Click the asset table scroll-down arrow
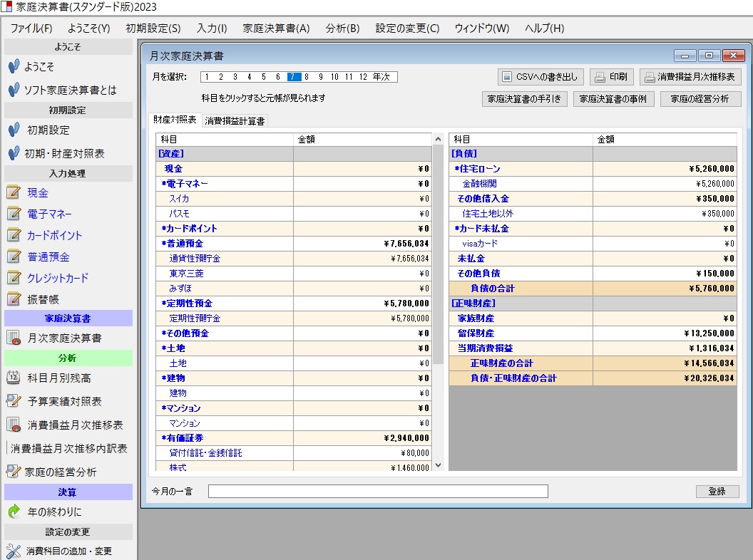The width and height of the screenshot is (753, 560). (437, 467)
